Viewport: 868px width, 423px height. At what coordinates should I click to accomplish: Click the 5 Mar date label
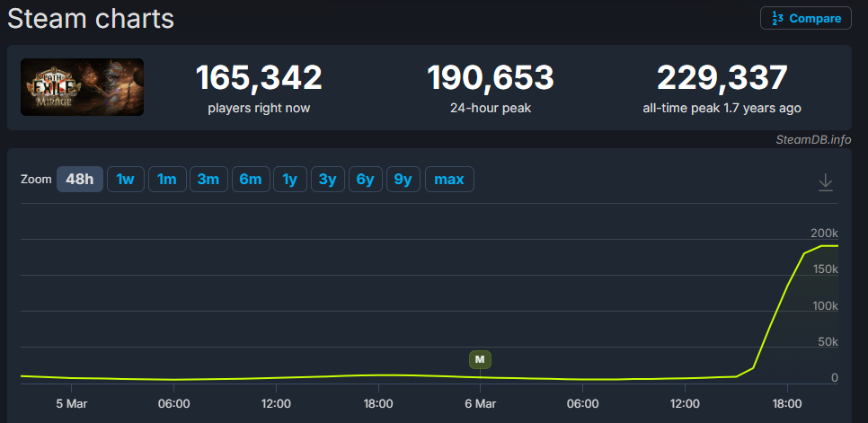(x=71, y=403)
